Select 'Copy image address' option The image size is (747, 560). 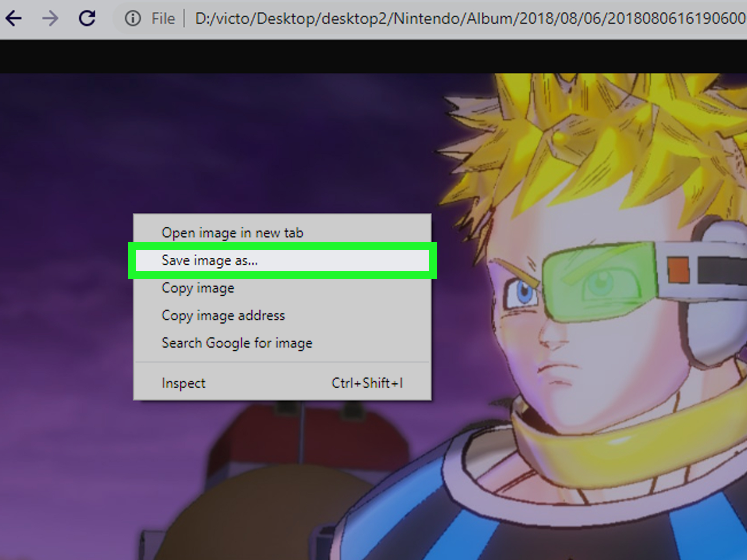pos(282,316)
